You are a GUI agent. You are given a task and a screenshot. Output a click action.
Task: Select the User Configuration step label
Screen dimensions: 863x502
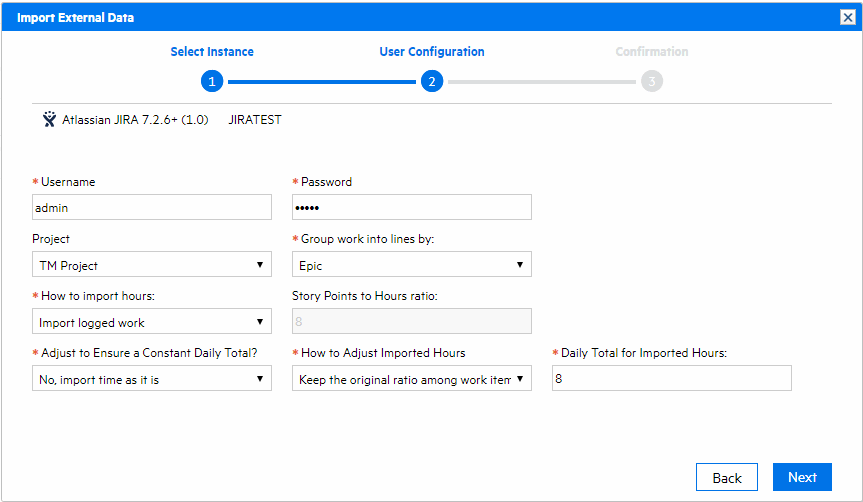pos(432,52)
